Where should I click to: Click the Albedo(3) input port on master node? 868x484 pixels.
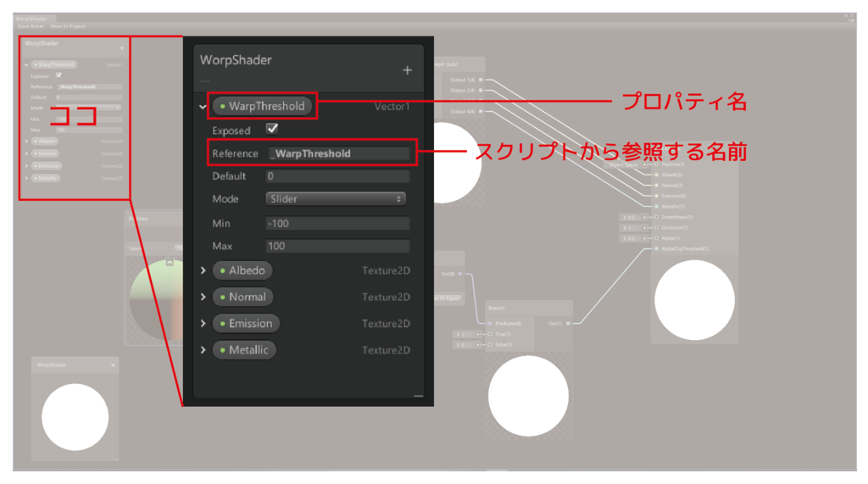657,175
